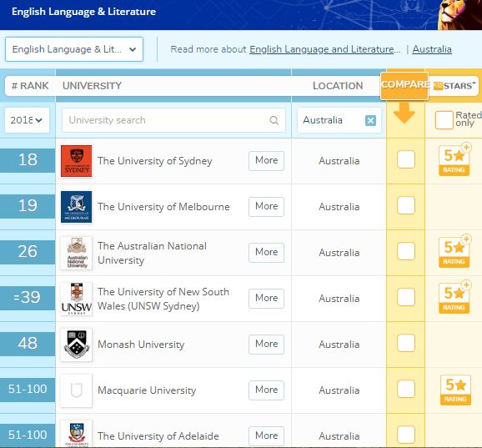Viewport: 482px width, 448px height.
Task: Click the English Language & Literature page title
Action: (x=83, y=12)
